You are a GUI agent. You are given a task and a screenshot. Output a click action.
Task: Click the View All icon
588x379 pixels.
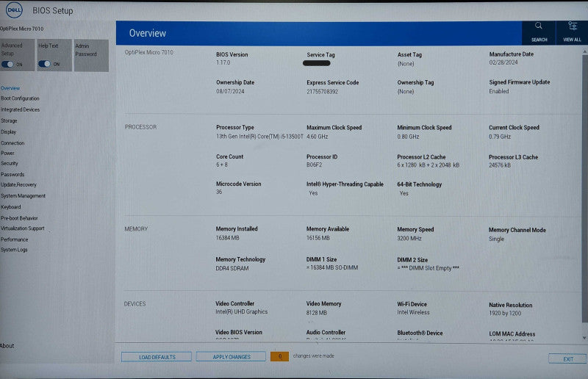coord(573,26)
